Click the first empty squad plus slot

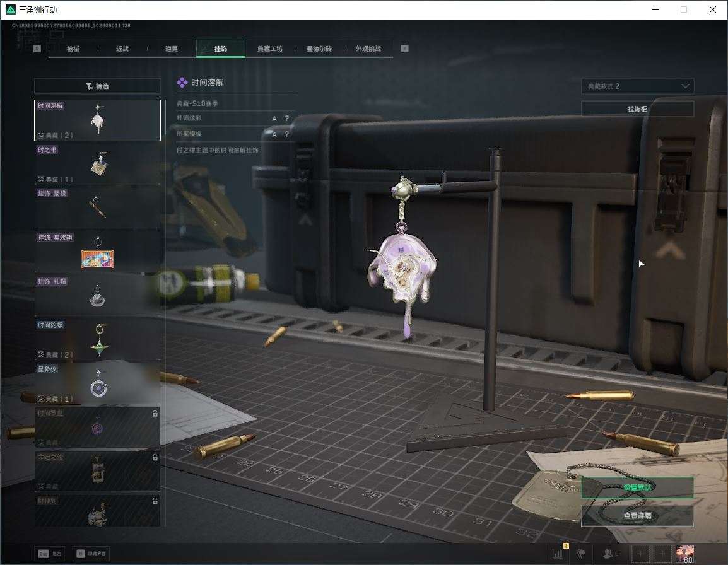pyautogui.click(x=640, y=554)
